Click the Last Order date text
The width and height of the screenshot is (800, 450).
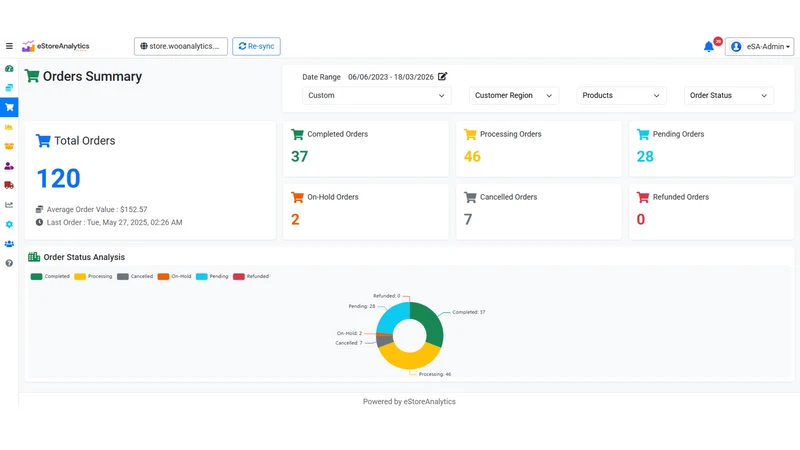(114, 222)
